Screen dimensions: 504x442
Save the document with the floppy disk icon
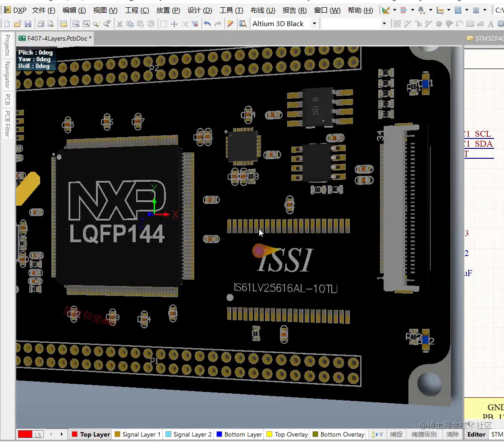28,24
